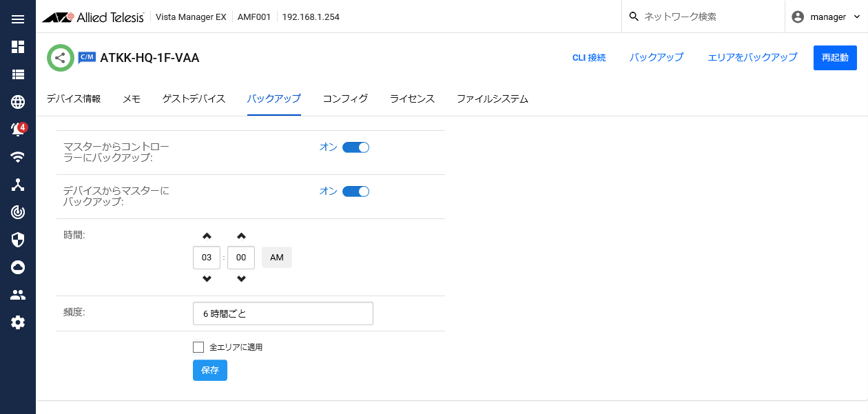Select the wireless Wi-Fi icon in sidebar
This screenshot has height=414, width=868.
tap(18, 157)
